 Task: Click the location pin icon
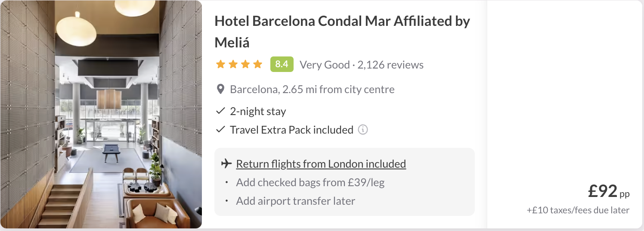pos(220,90)
